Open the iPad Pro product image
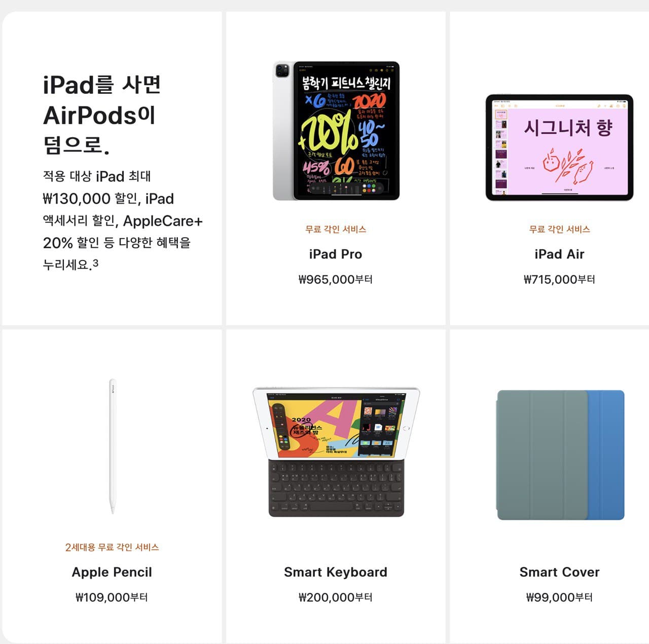 pos(336,131)
